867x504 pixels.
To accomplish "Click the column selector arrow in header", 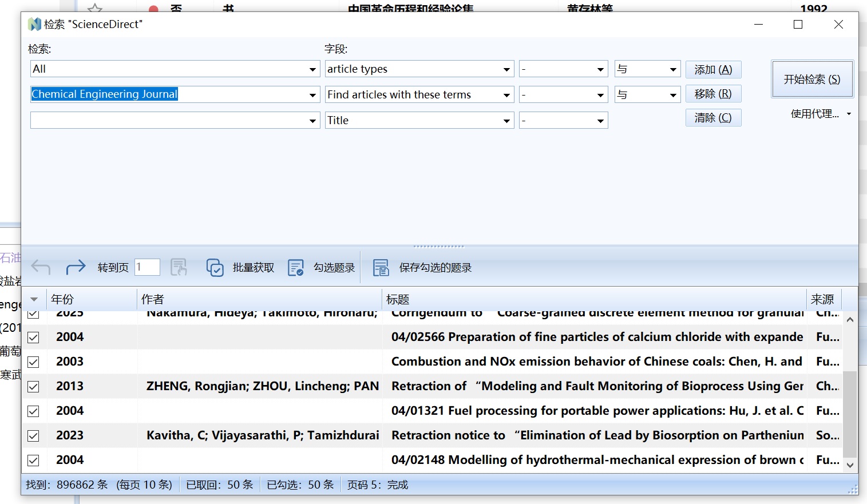I will 34,299.
